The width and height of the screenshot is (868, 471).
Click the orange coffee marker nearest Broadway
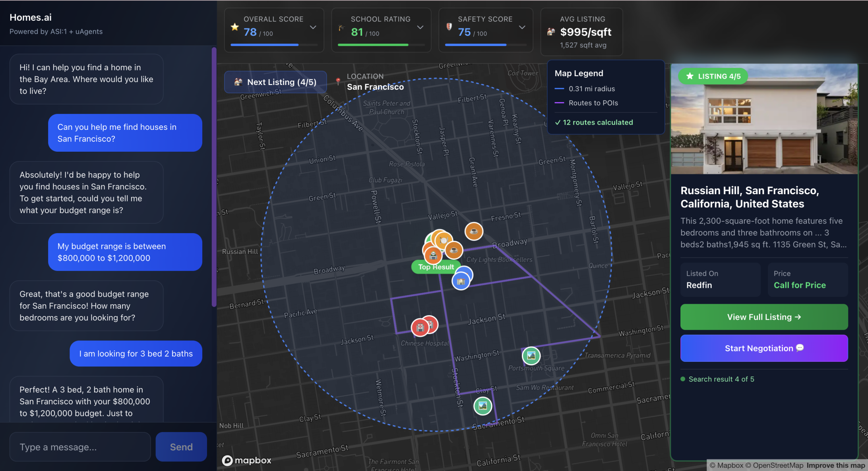click(x=453, y=250)
